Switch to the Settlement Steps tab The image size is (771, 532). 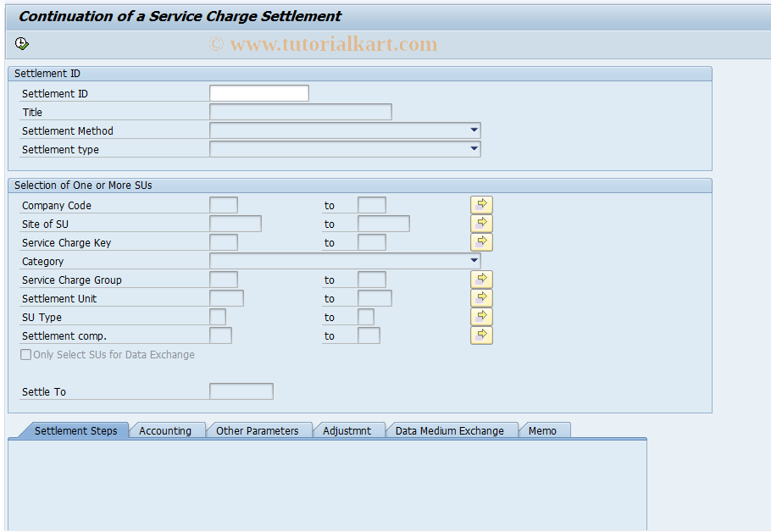pyautogui.click(x=75, y=430)
